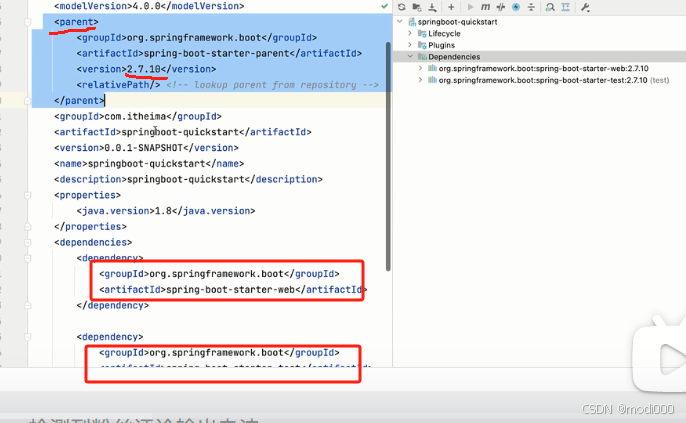Select spring-boot-starter-test:2.7.10 entry

coord(543,80)
